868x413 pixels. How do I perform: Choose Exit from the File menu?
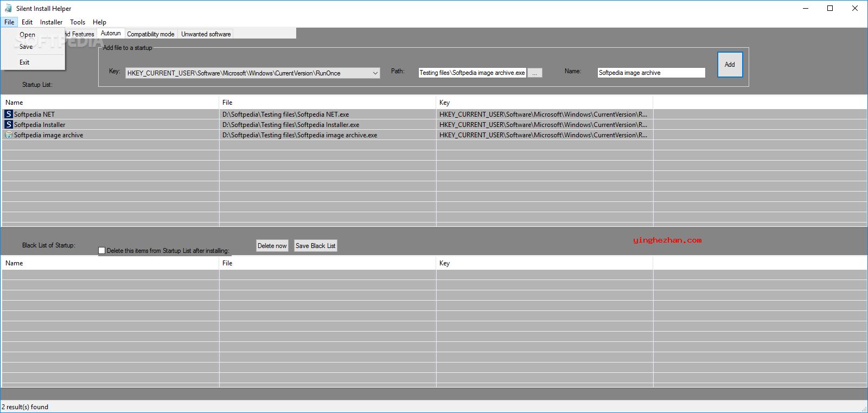point(33,62)
